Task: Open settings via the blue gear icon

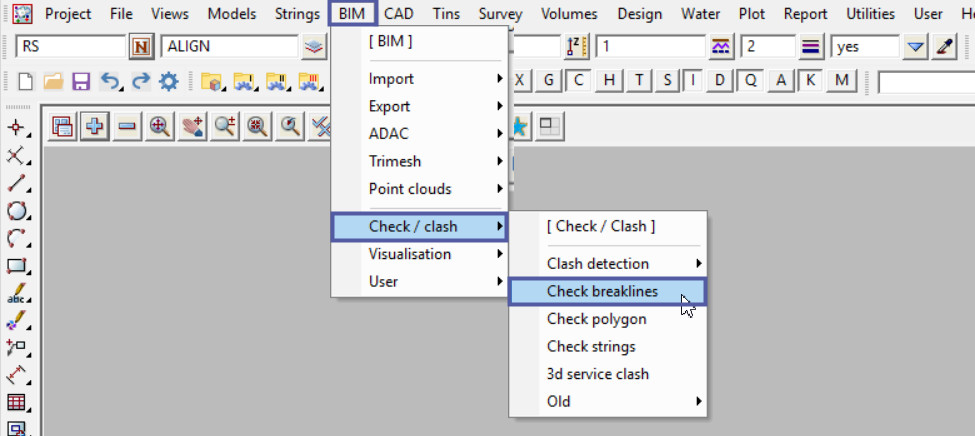Action: (x=169, y=81)
